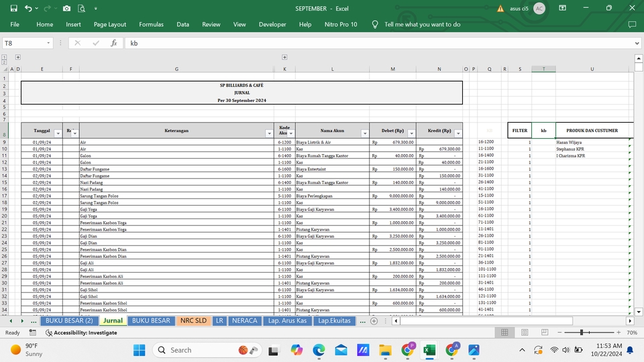Open the File menu
This screenshot has height=362, width=644.
tap(15, 25)
